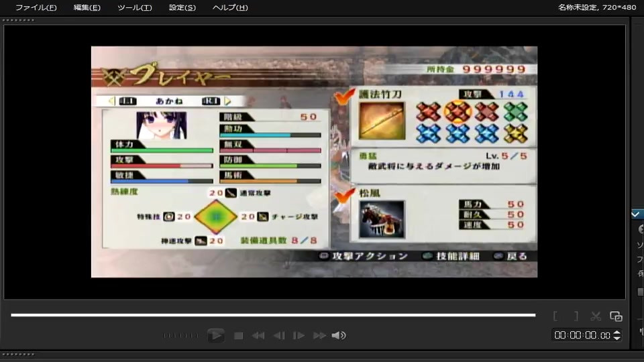Click the left L1 arrow in the preview

111,101
